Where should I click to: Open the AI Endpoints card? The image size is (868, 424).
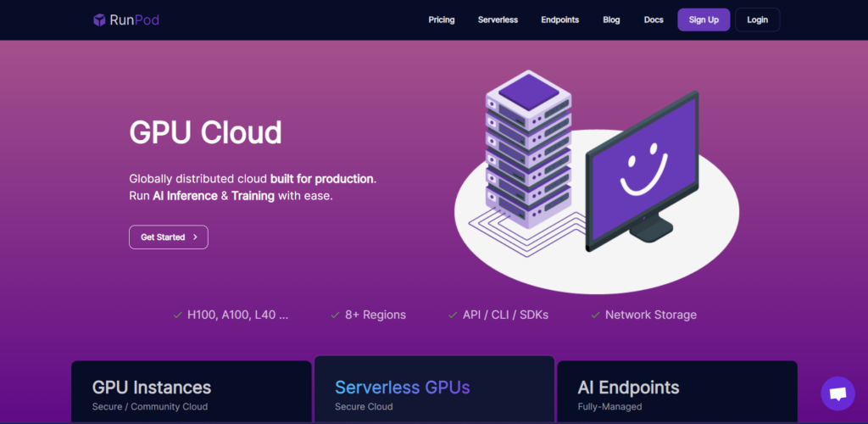(677, 392)
